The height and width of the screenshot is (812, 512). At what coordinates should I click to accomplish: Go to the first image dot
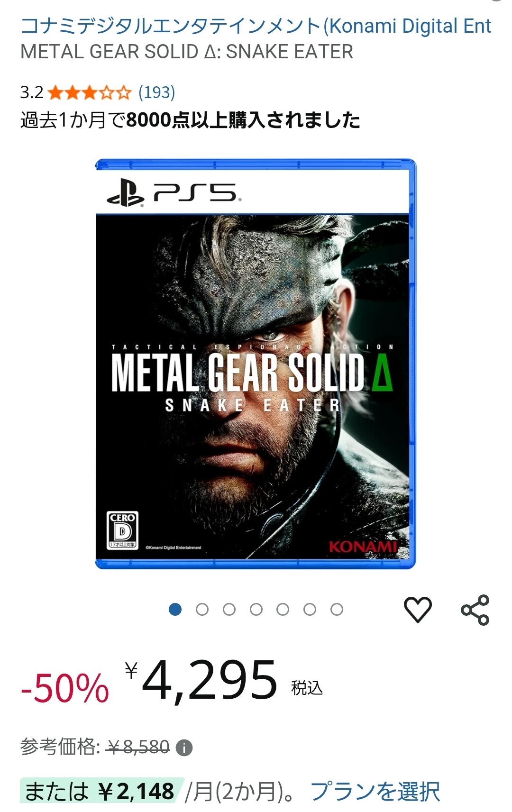tap(175, 610)
